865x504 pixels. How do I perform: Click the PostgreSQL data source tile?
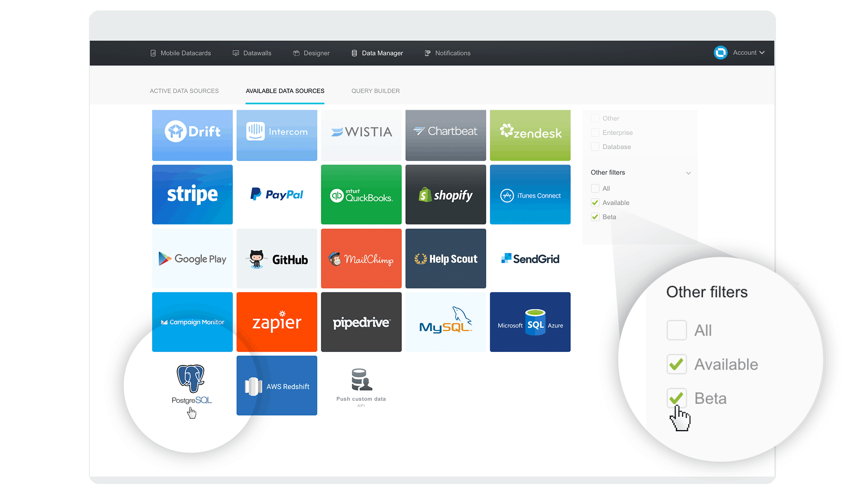[x=192, y=386]
